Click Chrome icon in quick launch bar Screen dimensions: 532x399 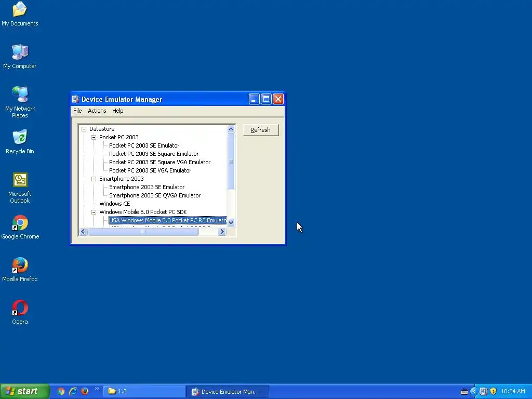coord(61,391)
